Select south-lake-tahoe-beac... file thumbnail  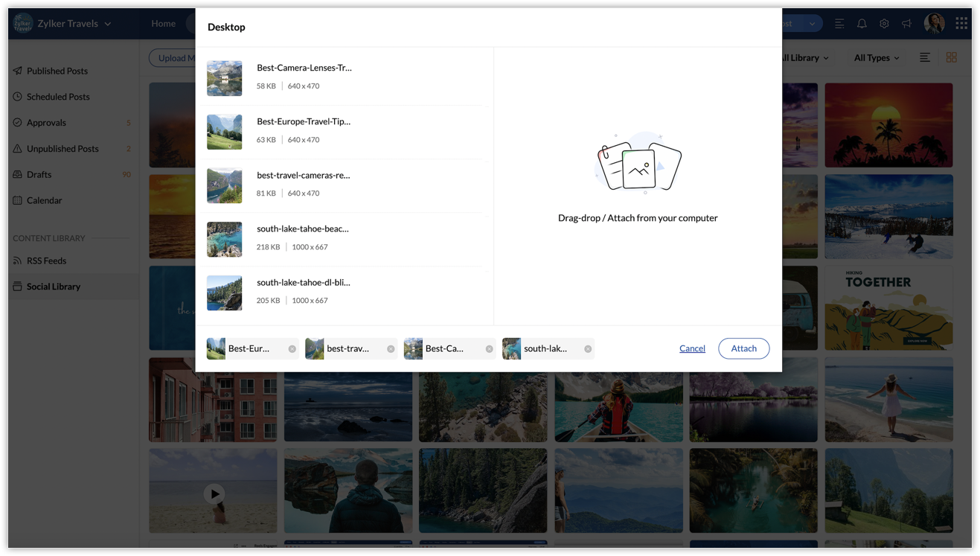pyautogui.click(x=225, y=239)
